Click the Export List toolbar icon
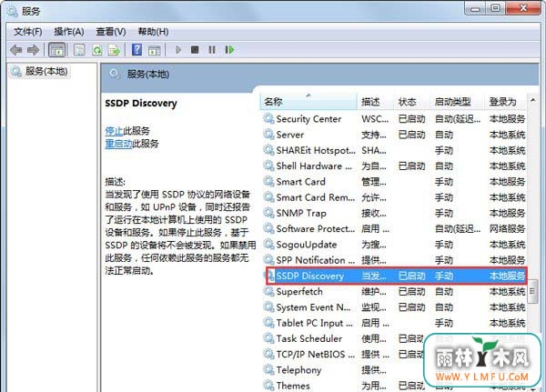Viewport: 546px width, 392px height. pos(115,50)
